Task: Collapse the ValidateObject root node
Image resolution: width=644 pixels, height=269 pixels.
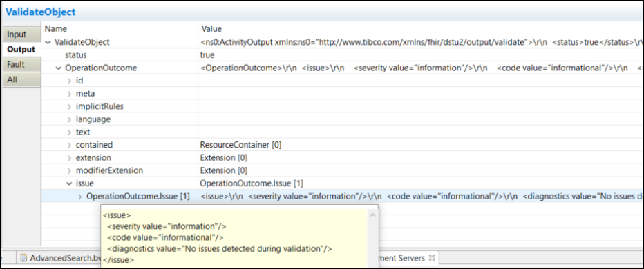Action: click(48, 42)
